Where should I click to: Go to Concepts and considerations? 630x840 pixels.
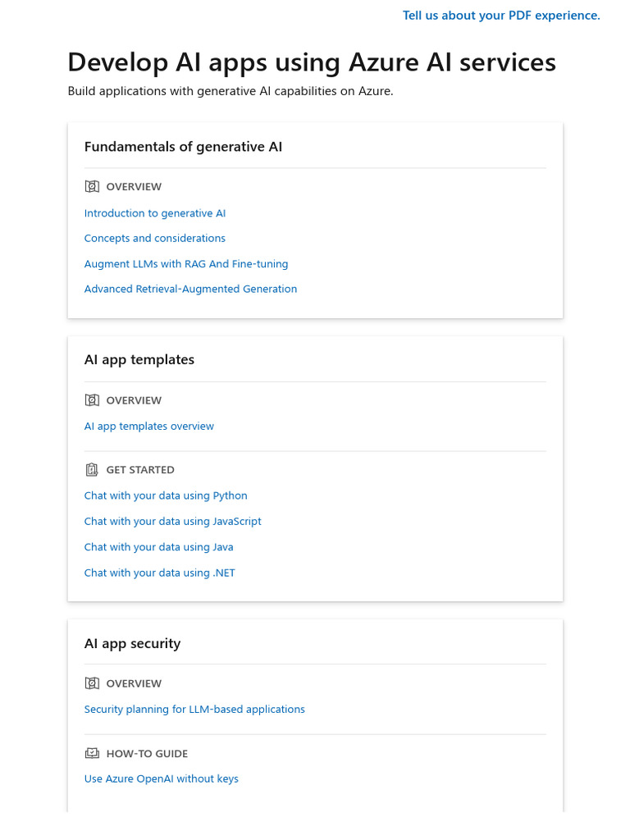pyautogui.click(x=155, y=239)
